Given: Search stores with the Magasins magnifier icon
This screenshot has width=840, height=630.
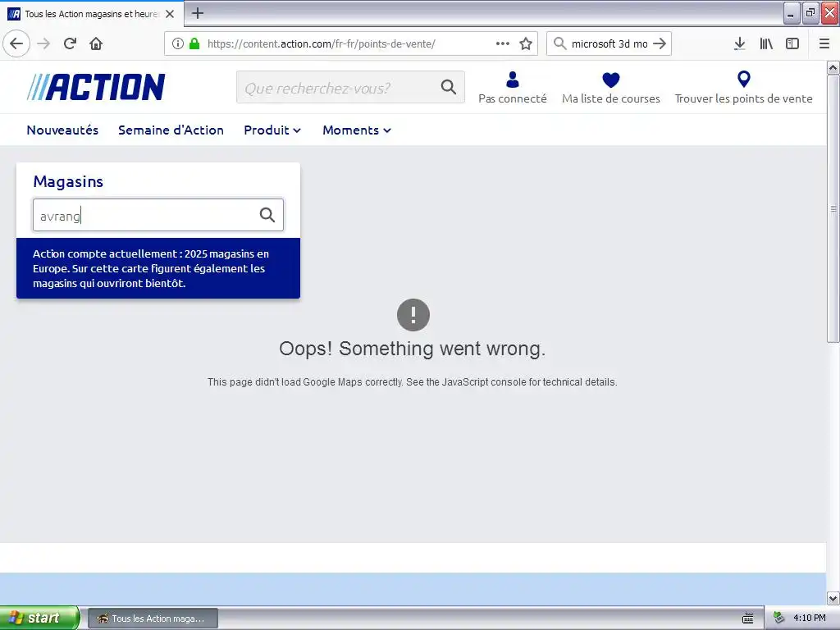Looking at the screenshot, I should point(267,215).
